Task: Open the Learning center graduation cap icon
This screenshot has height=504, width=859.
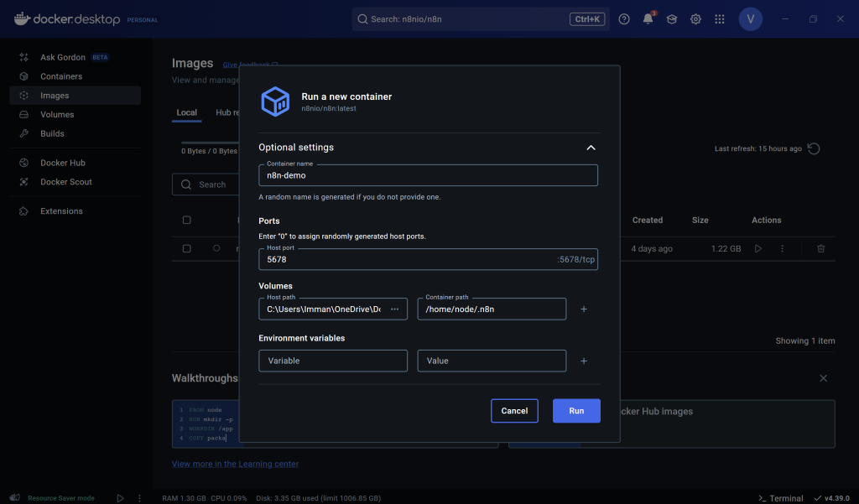Action: coord(672,19)
